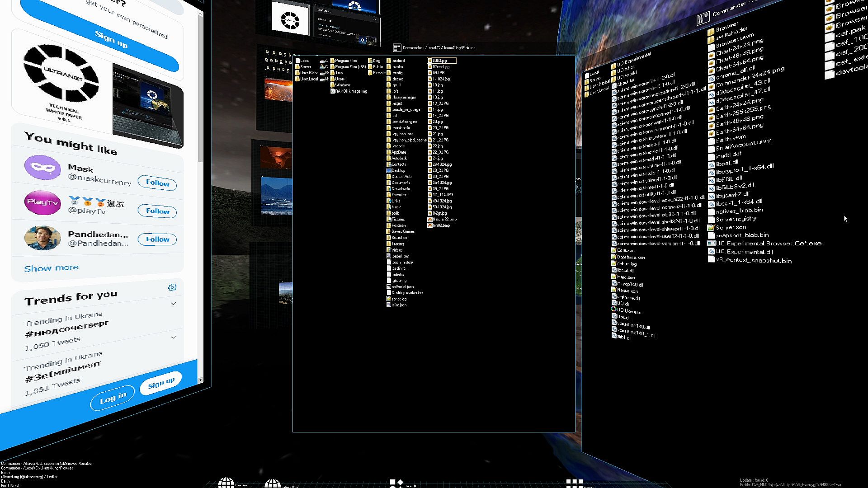Follow the Mask account
868x488 pixels.
[x=157, y=183]
